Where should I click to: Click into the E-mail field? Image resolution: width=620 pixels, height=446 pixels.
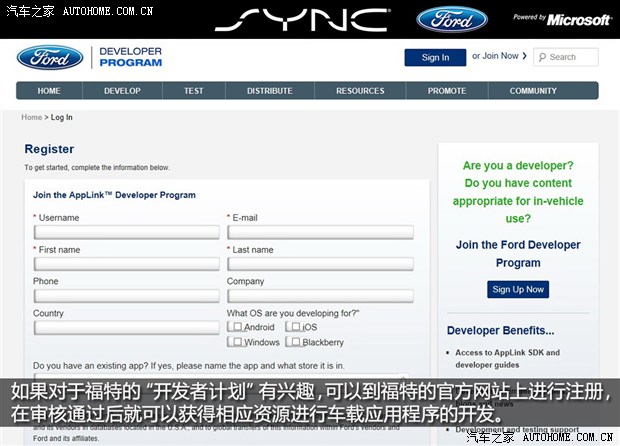click(320, 233)
